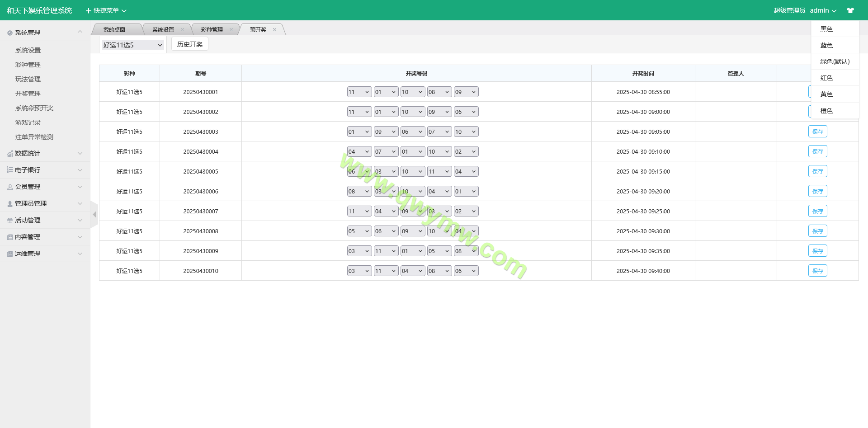Expand the 运维管理 sidebar section

point(45,254)
